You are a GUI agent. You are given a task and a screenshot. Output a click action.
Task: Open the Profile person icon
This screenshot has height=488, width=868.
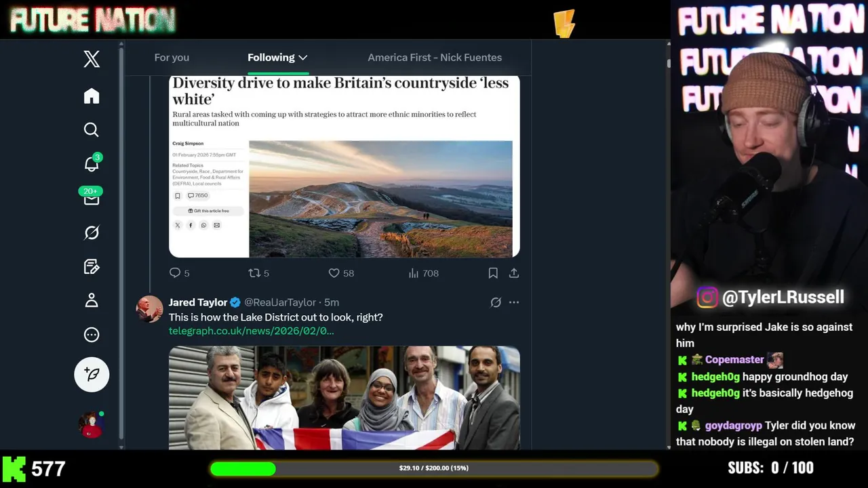tap(92, 300)
